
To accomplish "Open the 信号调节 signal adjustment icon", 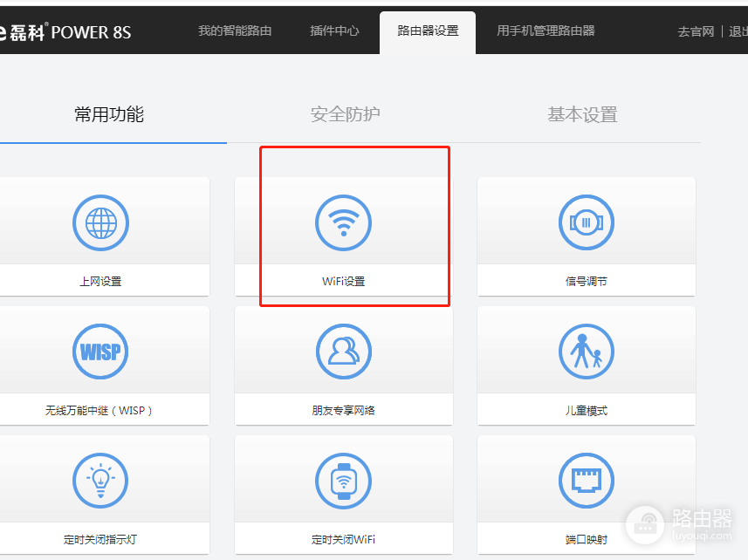I will pos(587,222).
